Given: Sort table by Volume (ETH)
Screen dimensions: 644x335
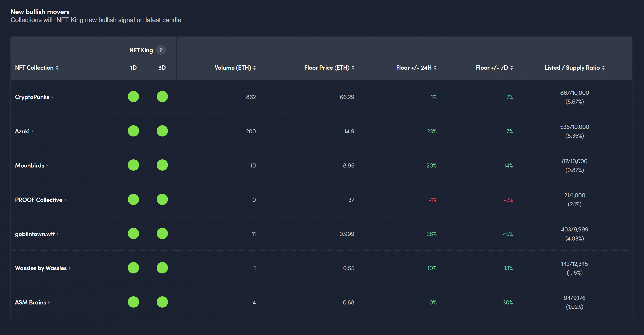Looking at the screenshot, I should pyautogui.click(x=235, y=68).
